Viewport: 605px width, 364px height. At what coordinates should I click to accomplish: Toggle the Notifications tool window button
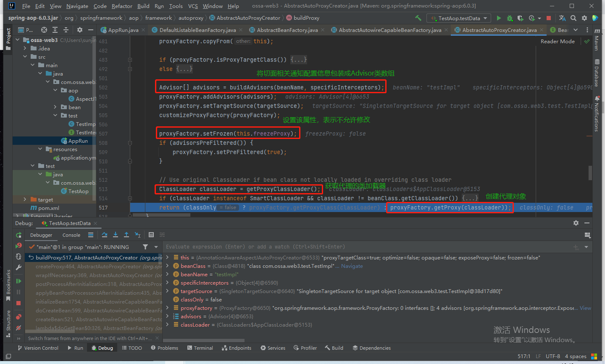[x=597, y=114]
